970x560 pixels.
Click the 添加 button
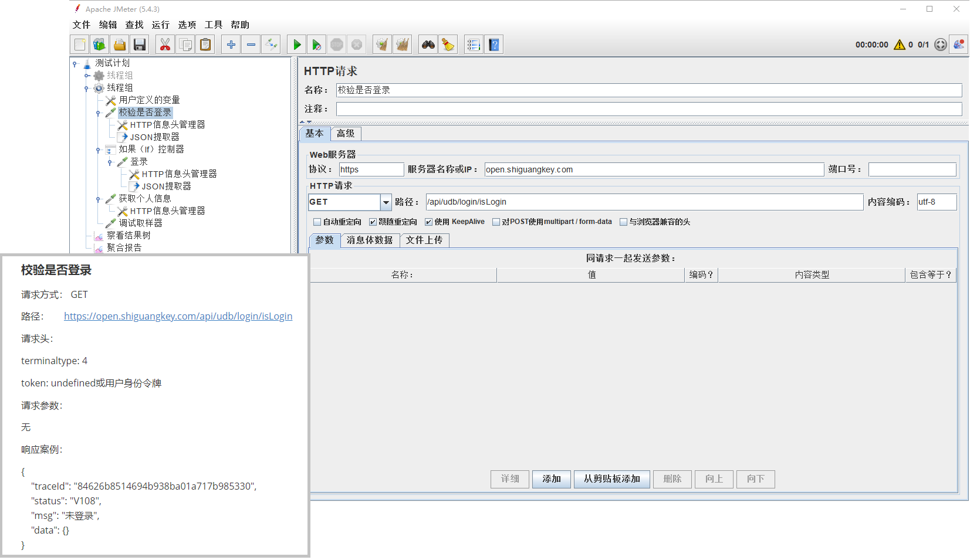tap(552, 479)
